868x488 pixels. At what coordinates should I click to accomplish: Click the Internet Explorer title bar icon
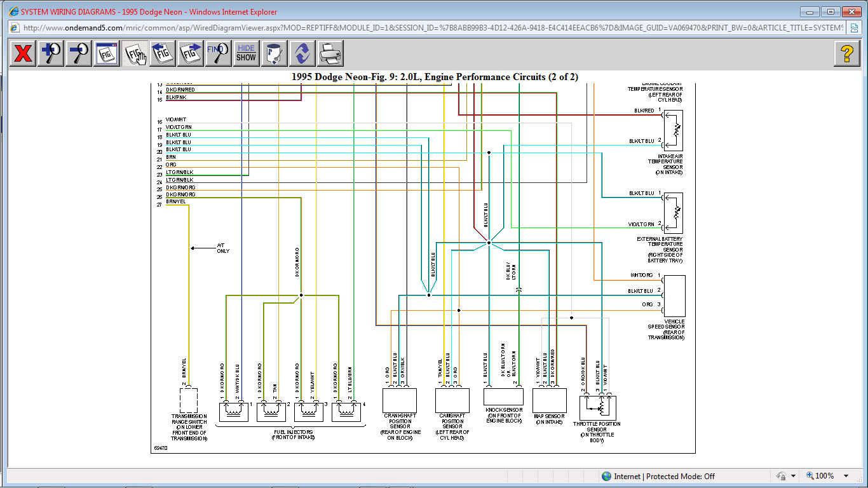13,11
